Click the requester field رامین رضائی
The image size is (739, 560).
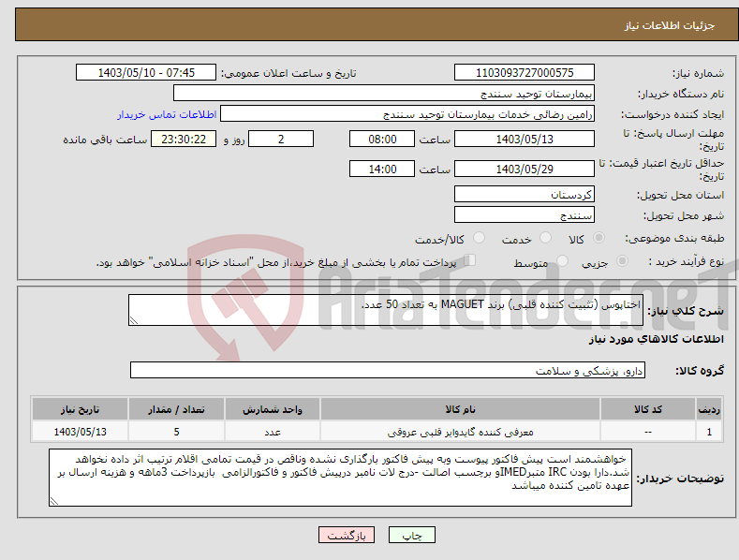click(407, 114)
